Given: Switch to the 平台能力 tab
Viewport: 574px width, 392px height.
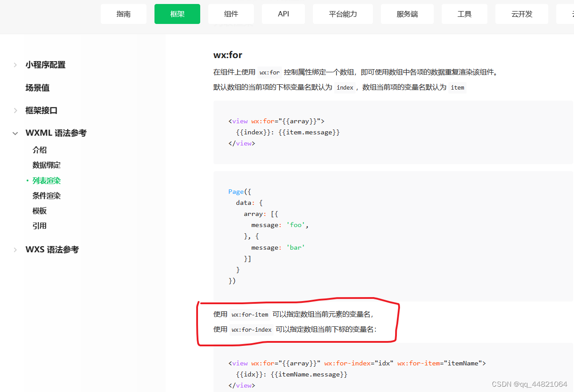Looking at the screenshot, I should (343, 14).
